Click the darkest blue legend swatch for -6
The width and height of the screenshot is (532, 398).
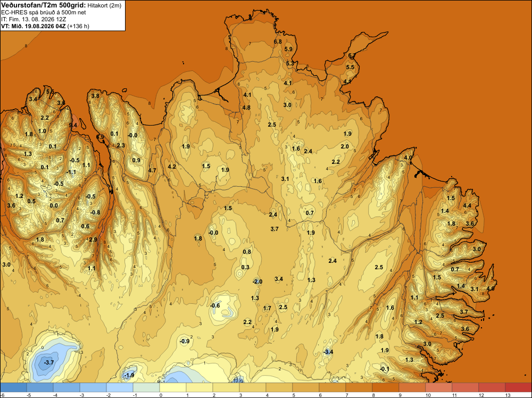point(13,387)
